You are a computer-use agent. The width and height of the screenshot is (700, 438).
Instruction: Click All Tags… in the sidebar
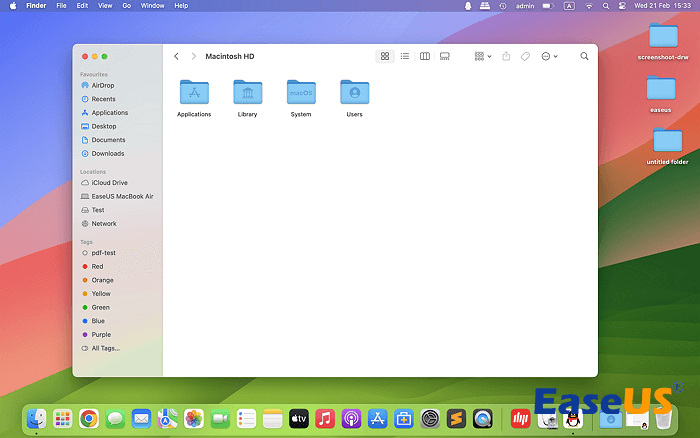[x=105, y=348]
